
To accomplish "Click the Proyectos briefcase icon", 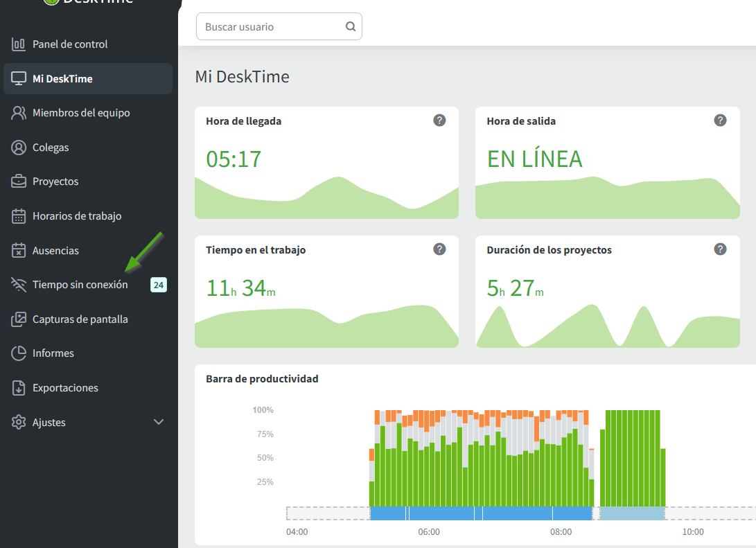I will point(19,182).
